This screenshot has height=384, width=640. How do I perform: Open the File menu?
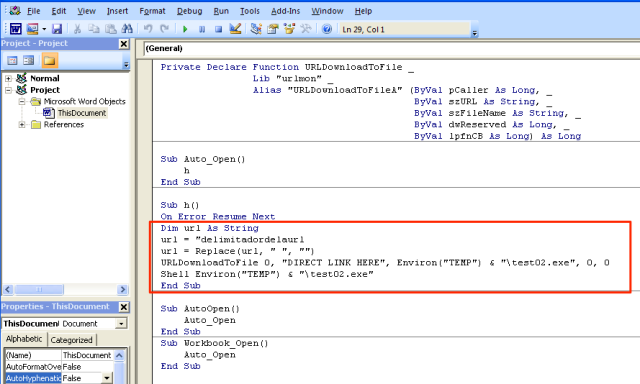pos(33,11)
